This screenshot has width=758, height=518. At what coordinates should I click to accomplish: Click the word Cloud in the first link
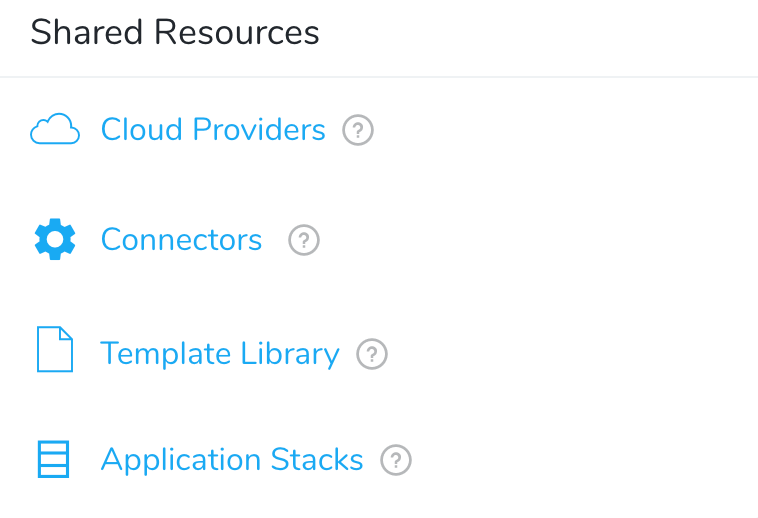(142, 130)
